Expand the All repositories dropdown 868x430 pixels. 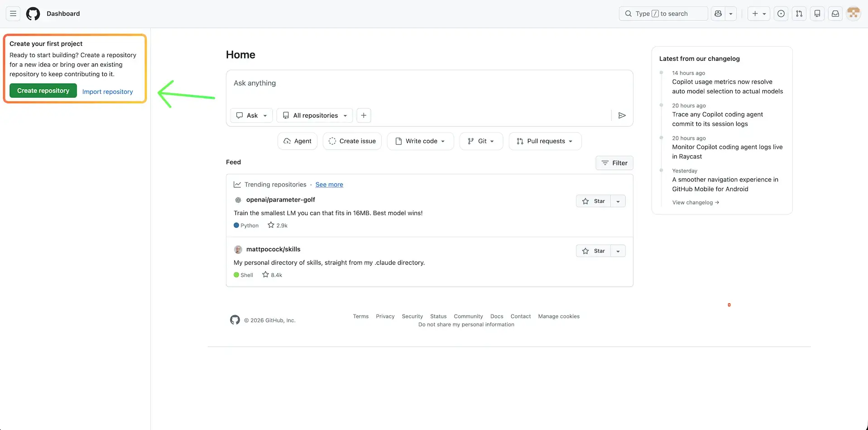pyautogui.click(x=315, y=115)
